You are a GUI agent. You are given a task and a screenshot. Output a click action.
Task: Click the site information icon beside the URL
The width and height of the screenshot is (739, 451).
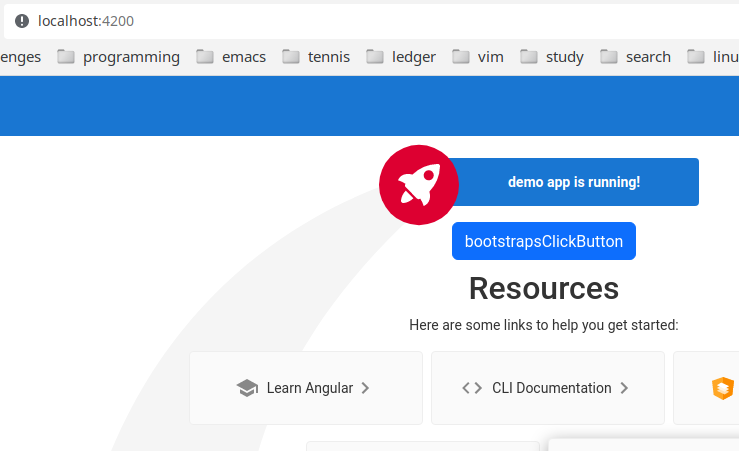[x=21, y=20]
